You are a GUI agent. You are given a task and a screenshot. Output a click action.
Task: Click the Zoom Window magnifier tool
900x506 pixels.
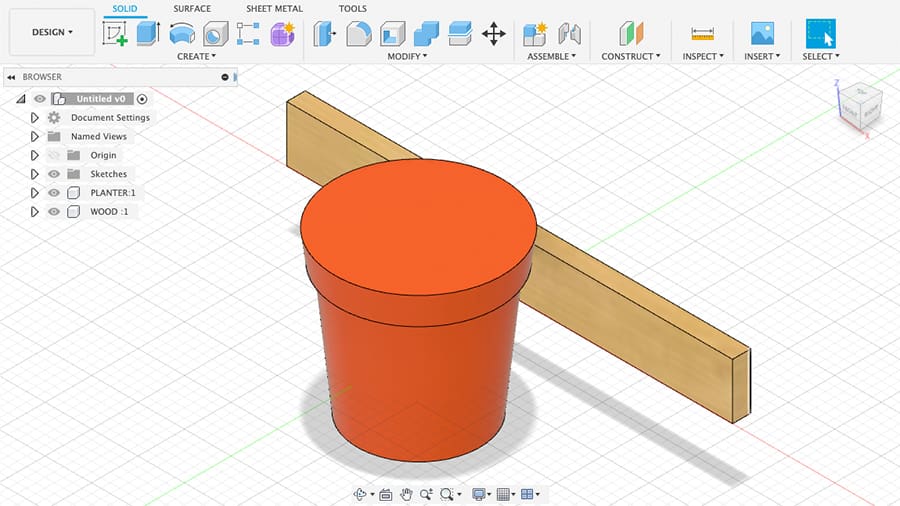pyautogui.click(x=447, y=494)
